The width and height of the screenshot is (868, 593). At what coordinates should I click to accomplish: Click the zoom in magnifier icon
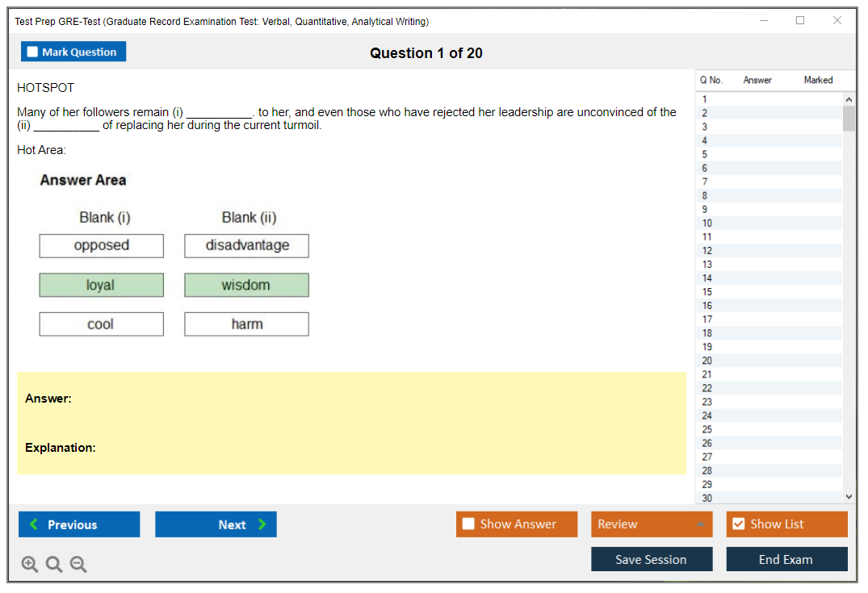(30, 564)
